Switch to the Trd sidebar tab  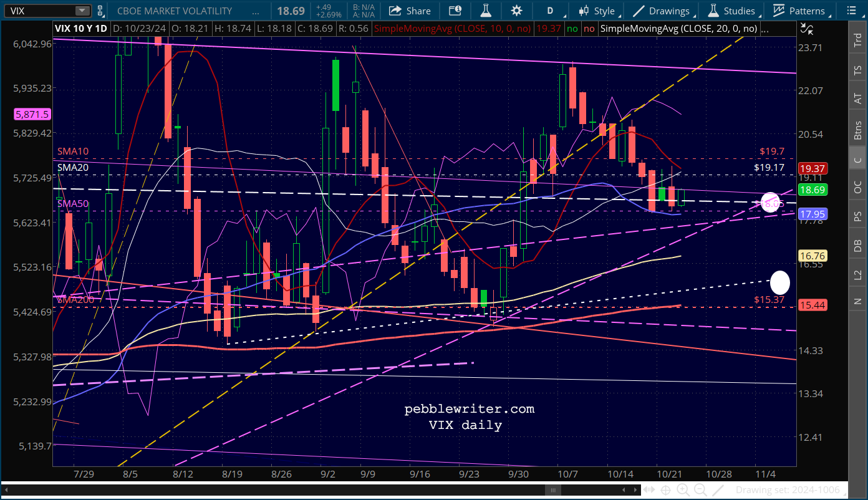pos(858,41)
